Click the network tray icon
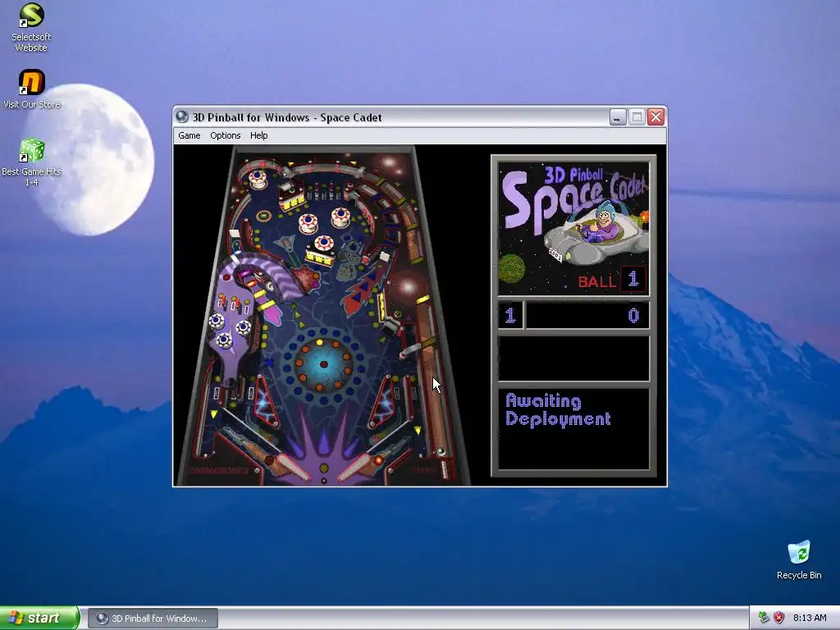This screenshot has height=630, width=840. click(x=764, y=618)
